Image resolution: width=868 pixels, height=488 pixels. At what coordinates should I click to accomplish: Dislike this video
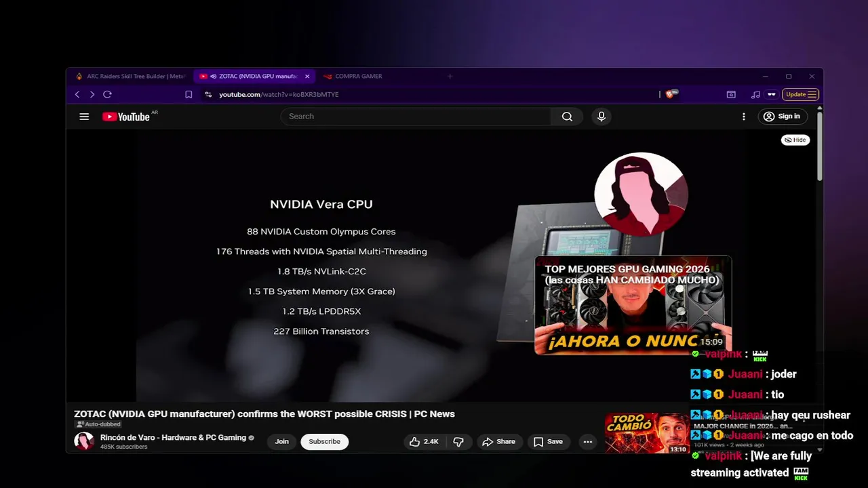coord(458,442)
